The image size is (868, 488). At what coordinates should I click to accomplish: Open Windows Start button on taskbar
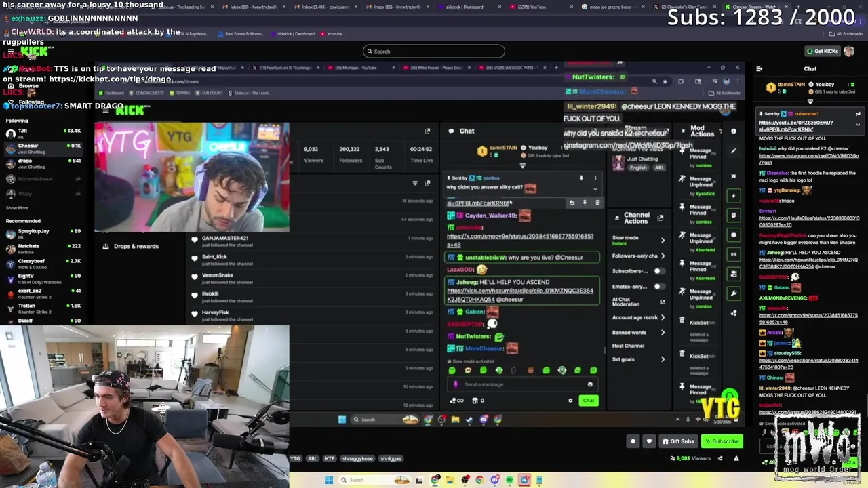(328, 480)
